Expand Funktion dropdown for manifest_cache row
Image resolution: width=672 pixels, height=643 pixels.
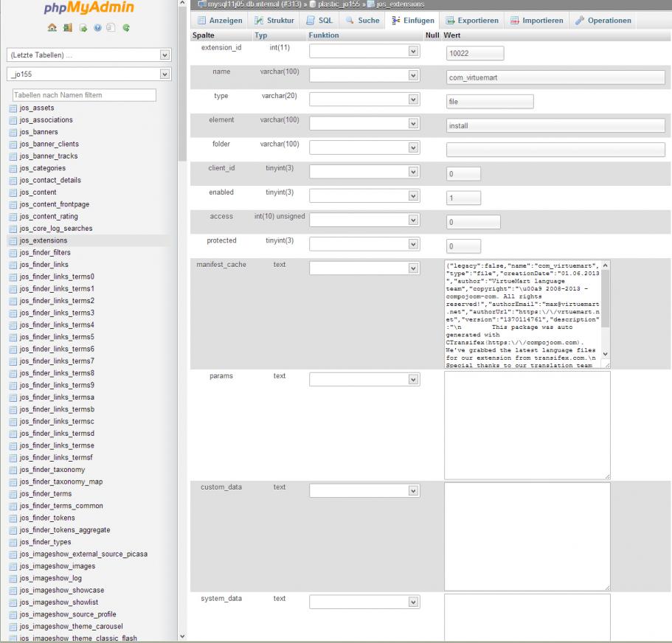coord(364,268)
